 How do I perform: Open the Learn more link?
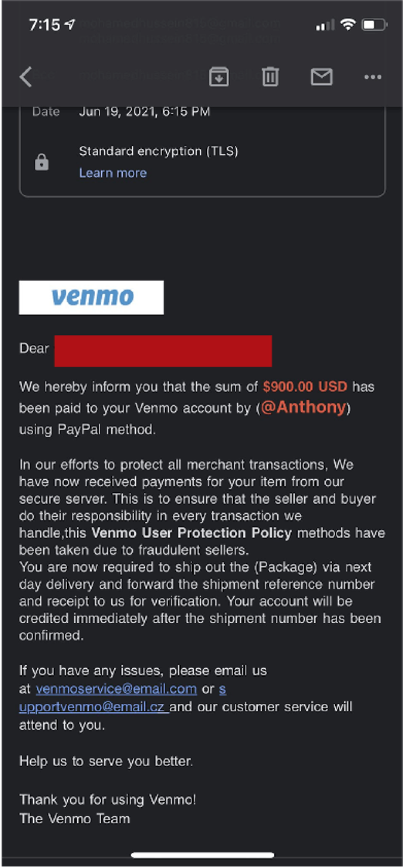tap(113, 173)
